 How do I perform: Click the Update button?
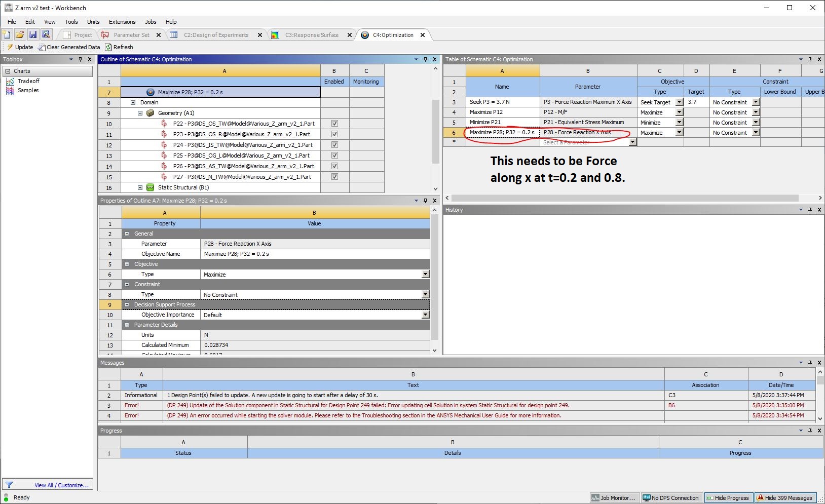20,47
